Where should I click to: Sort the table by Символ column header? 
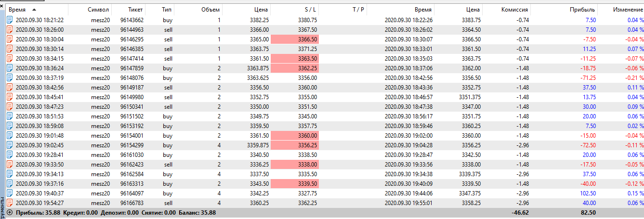(98, 9)
